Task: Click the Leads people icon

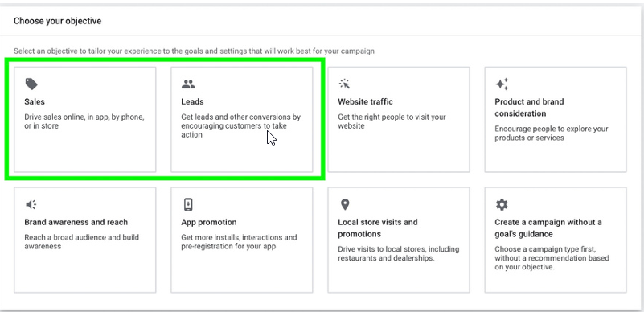Action: tap(188, 84)
